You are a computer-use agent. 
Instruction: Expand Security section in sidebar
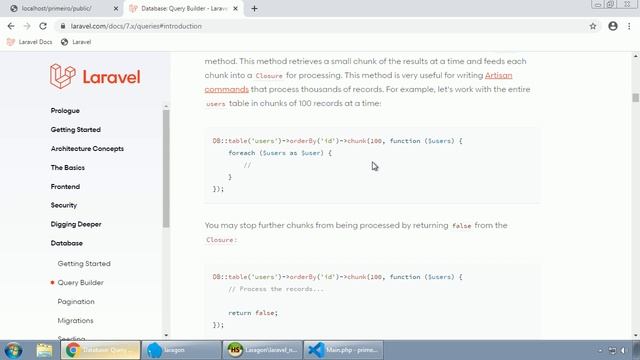[x=64, y=205]
